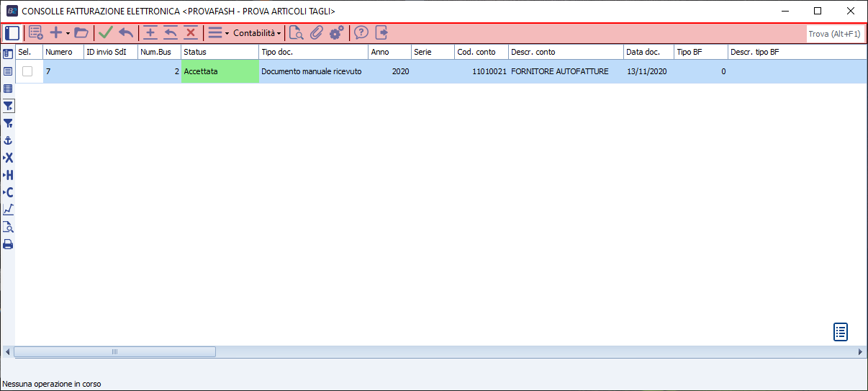Click the exit door icon
This screenshot has height=391, width=868.
381,32
